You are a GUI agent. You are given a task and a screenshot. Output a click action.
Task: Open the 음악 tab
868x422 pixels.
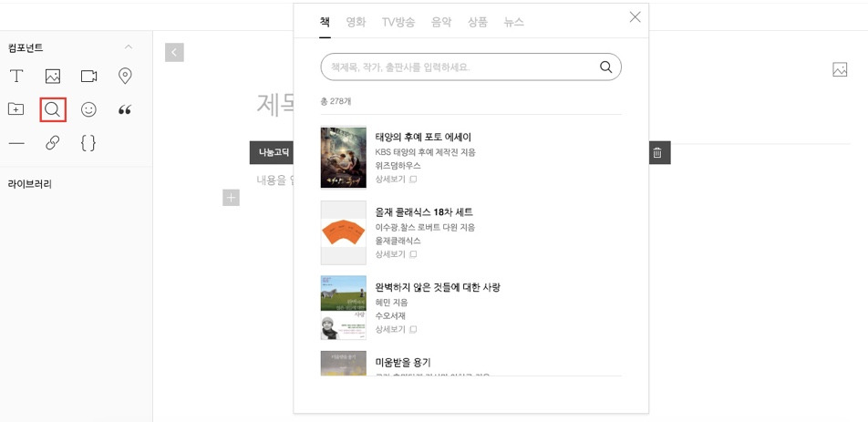[441, 22]
